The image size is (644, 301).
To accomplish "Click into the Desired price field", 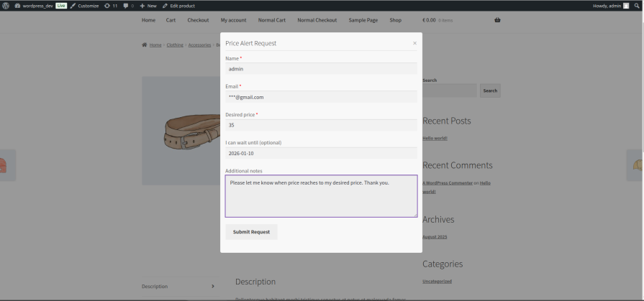I will pyautogui.click(x=321, y=125).
